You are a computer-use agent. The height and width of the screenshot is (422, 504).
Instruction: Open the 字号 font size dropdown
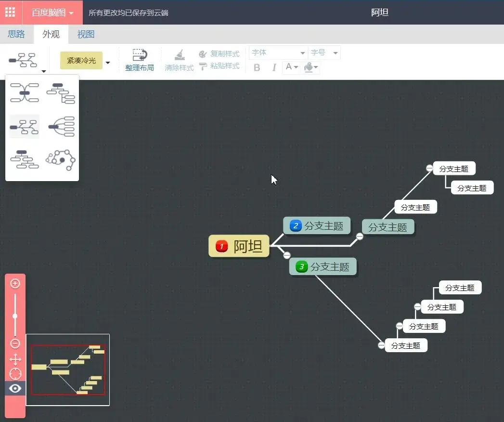coord(324,53)
